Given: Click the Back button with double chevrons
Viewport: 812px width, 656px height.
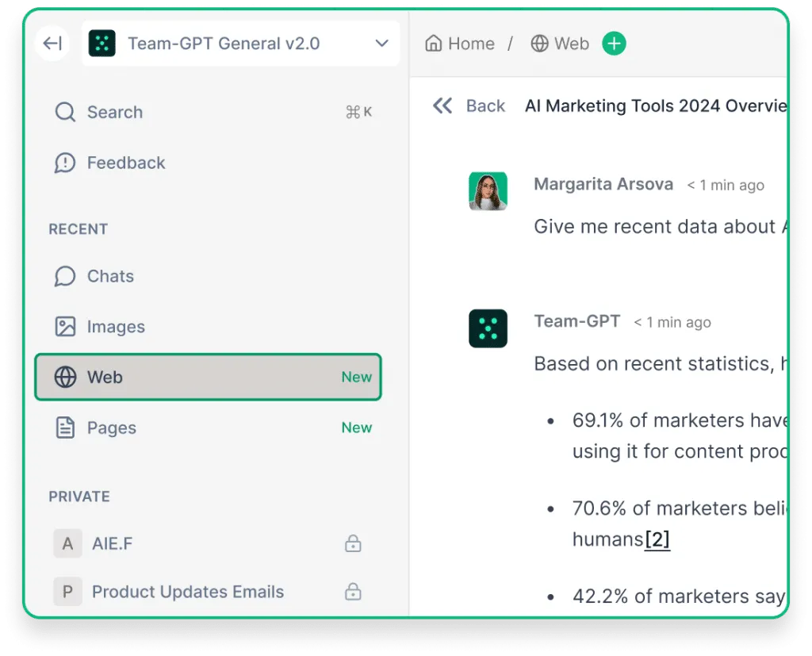Looking at the screenshot, I should (469, 105).
